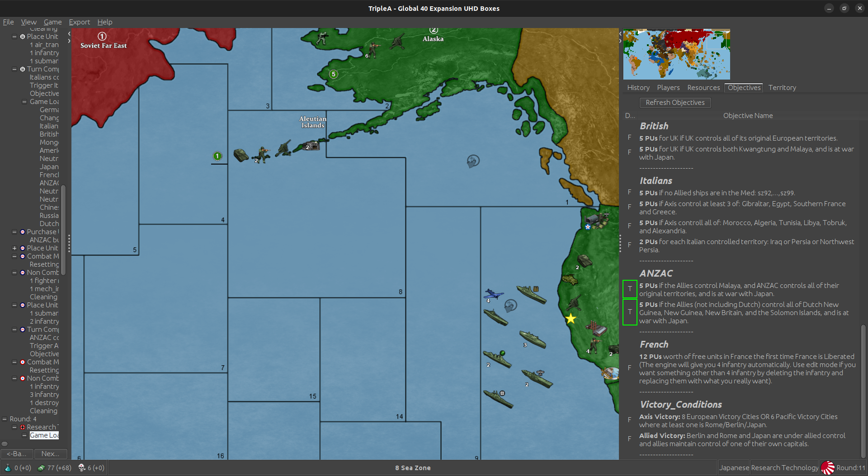Screen dimensions: 868x476
Task: Switch to the Territory tab
Action: coord(782,88)
